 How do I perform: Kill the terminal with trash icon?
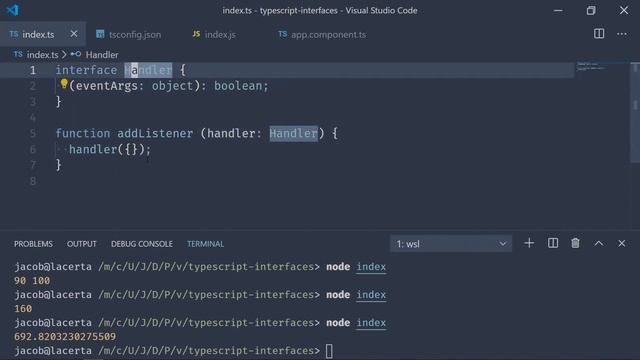(576, 243)
